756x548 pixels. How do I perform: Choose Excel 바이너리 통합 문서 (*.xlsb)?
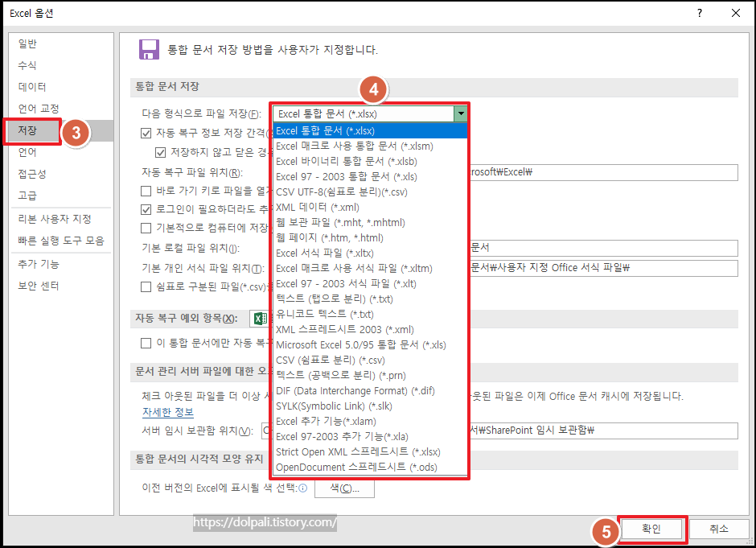click(370, 162)
